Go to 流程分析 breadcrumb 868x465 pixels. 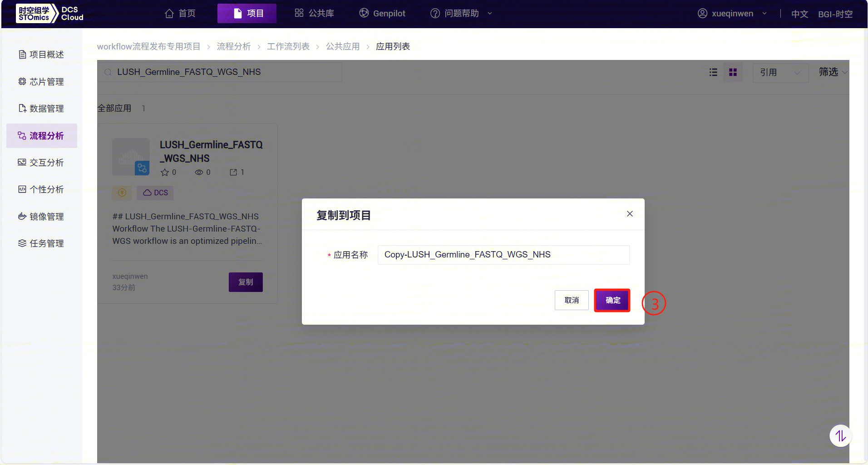[233, 46]
